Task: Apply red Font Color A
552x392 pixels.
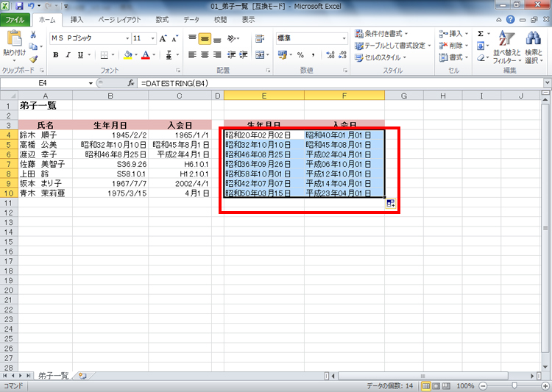Action: point(146,55)
